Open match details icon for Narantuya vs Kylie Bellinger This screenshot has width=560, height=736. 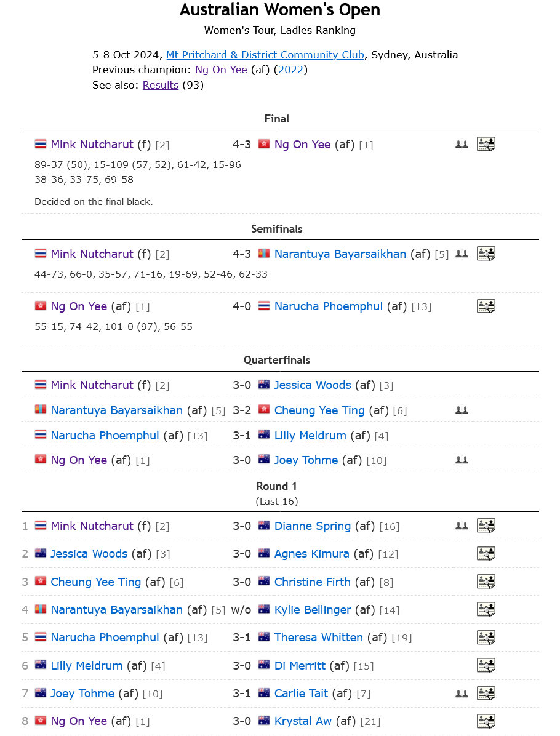coord(486,609)
